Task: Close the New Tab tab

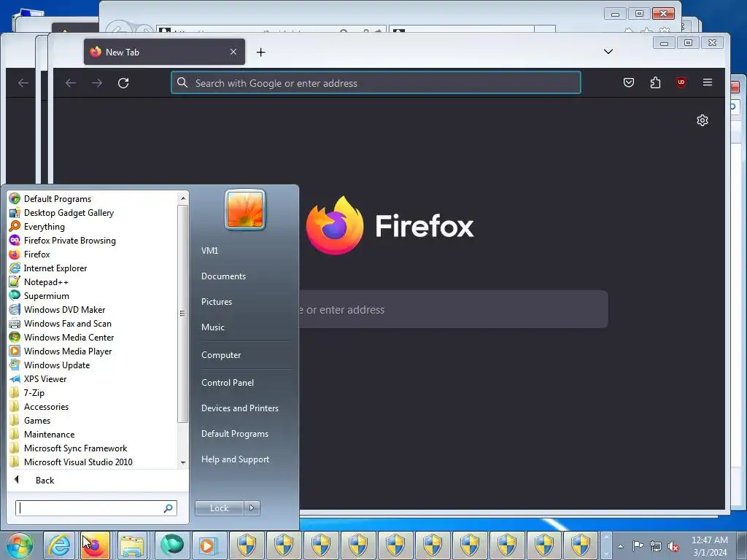Action: [233, 52]
